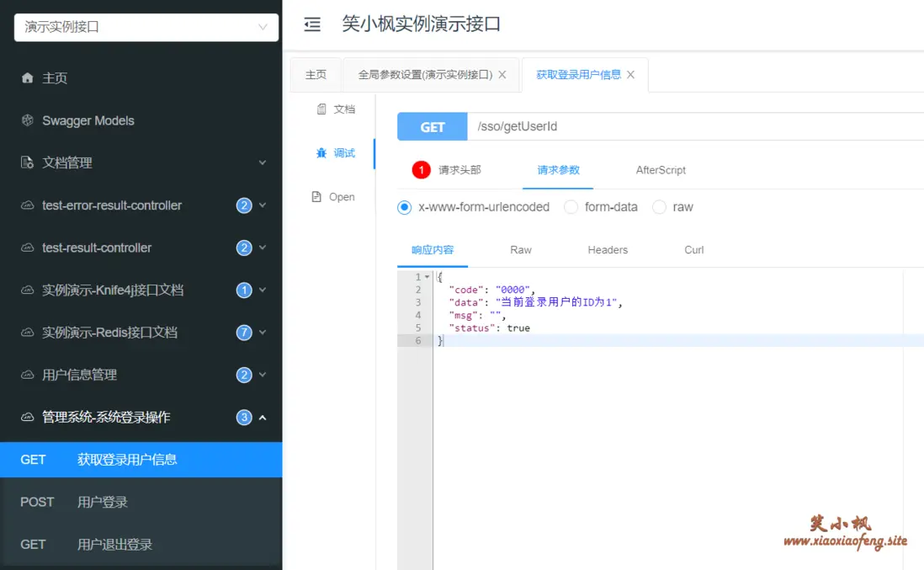Switch to the Curl response tab
924x570 pixels.
point(694,250)
